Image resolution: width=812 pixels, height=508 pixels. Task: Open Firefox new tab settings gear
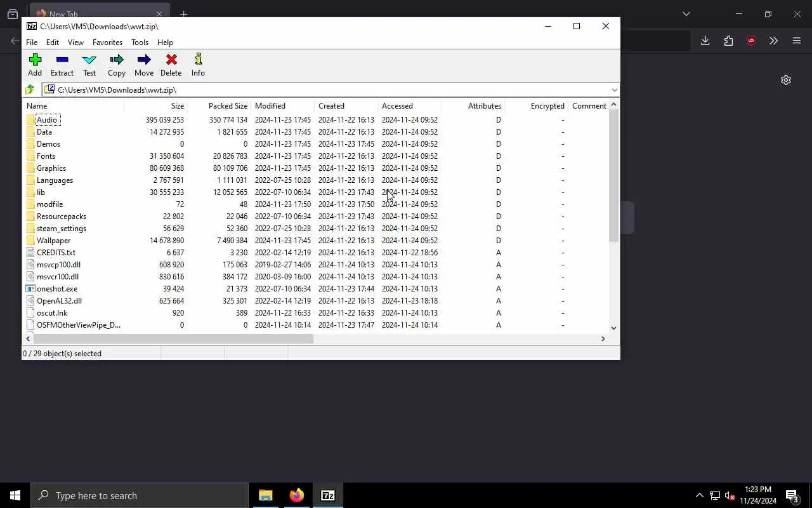pos(786,80)
